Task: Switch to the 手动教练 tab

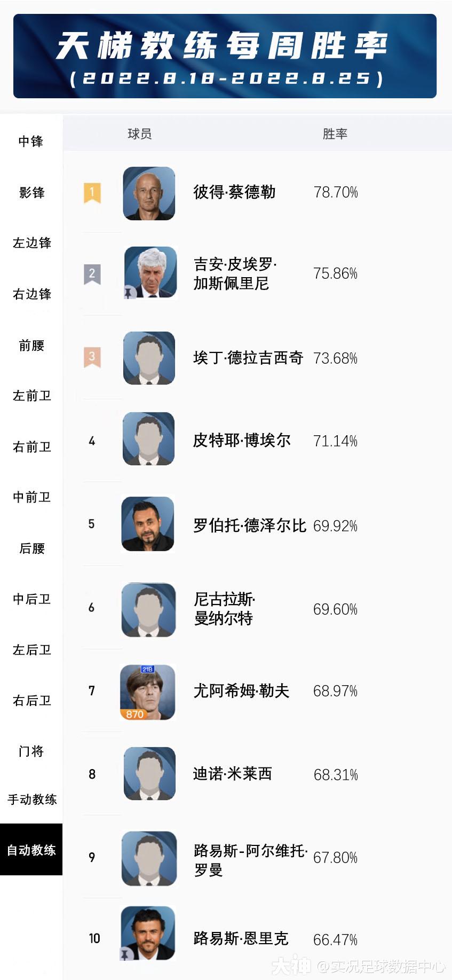Action: click(x=32, y=799)
